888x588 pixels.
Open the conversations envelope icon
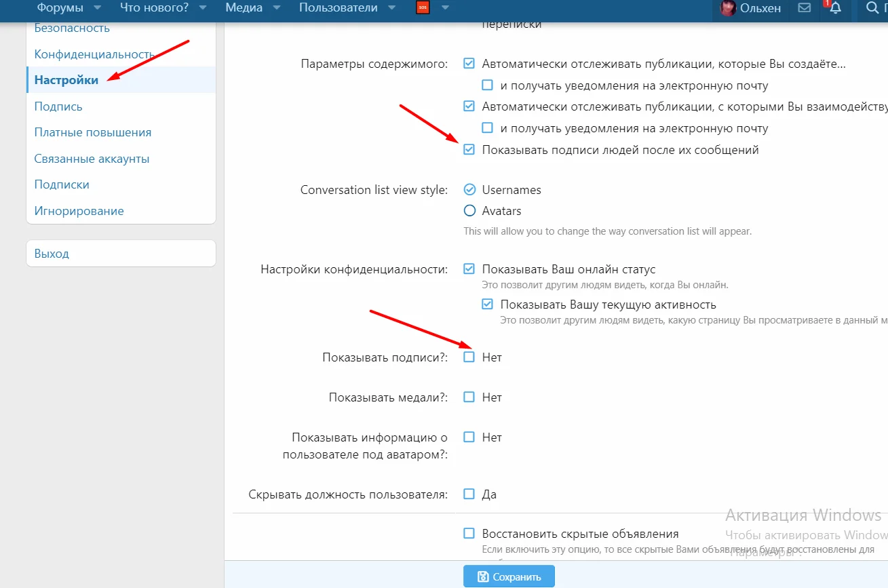804,8
